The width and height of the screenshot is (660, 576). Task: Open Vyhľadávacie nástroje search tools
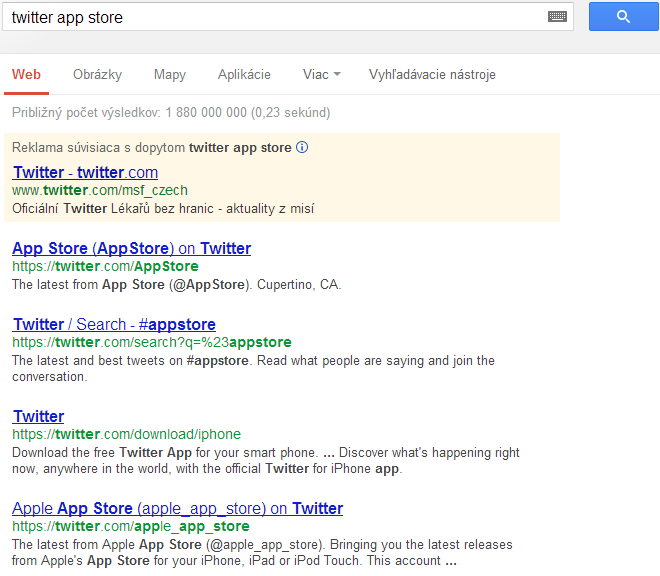coord(432,75)
